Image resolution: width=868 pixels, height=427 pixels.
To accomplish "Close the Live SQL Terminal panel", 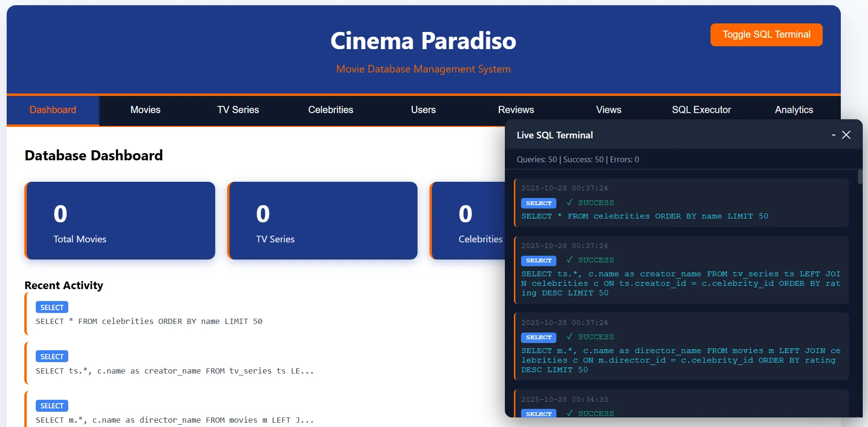I will pyautogui.click(x=846, y=135).
